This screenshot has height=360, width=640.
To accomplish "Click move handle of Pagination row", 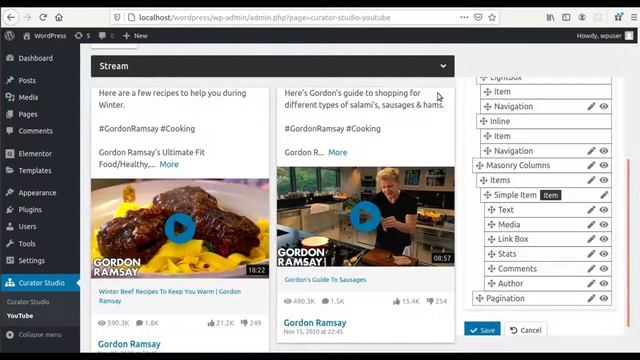I will 480,298.
